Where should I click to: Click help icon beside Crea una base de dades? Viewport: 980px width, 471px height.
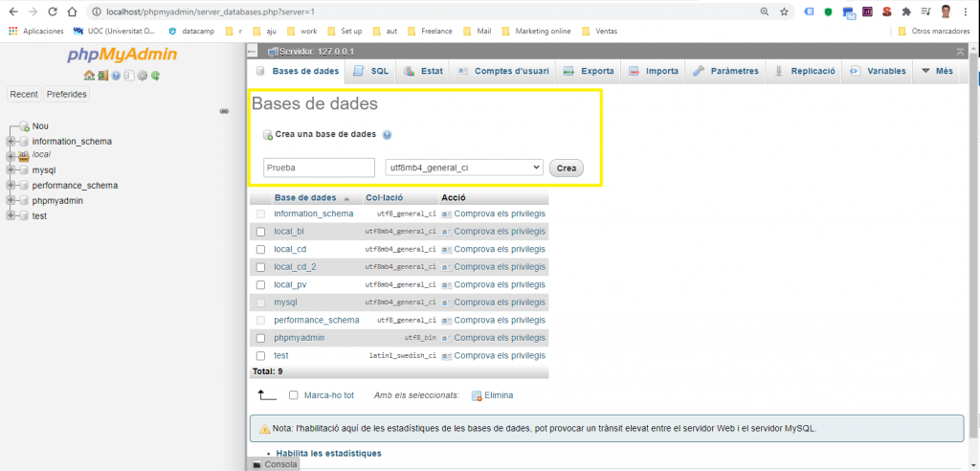(387, 134)
